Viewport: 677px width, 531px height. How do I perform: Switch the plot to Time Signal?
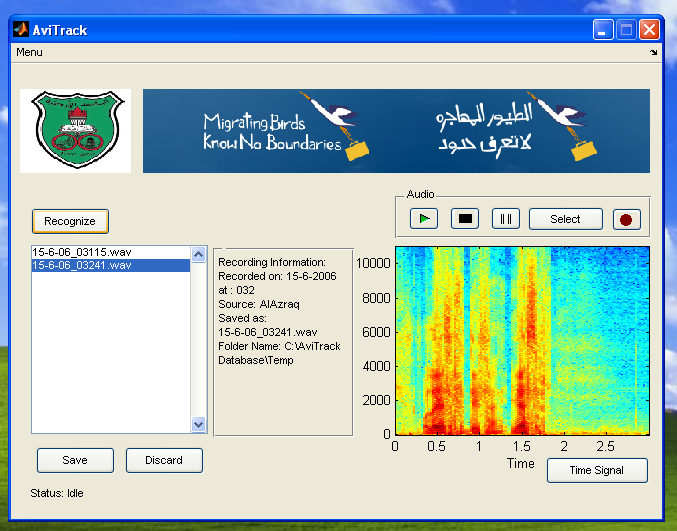[x=597, y=470]
